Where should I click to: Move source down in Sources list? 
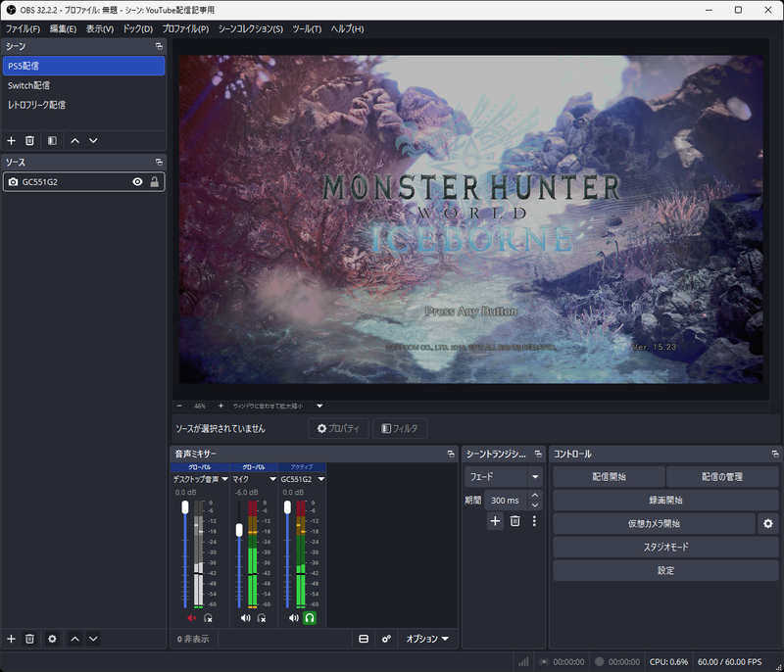[93, 639]
